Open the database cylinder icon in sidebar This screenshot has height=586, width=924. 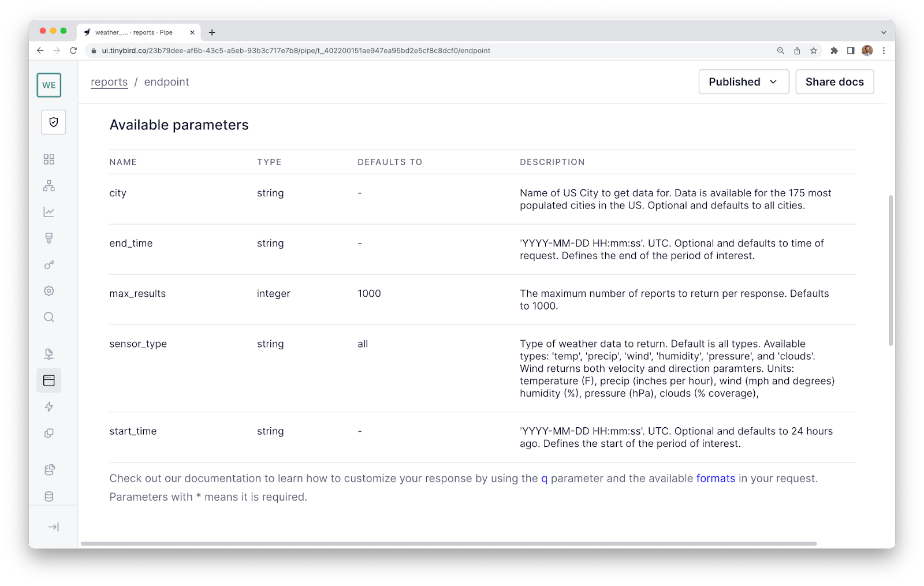[x=49, y=496]
